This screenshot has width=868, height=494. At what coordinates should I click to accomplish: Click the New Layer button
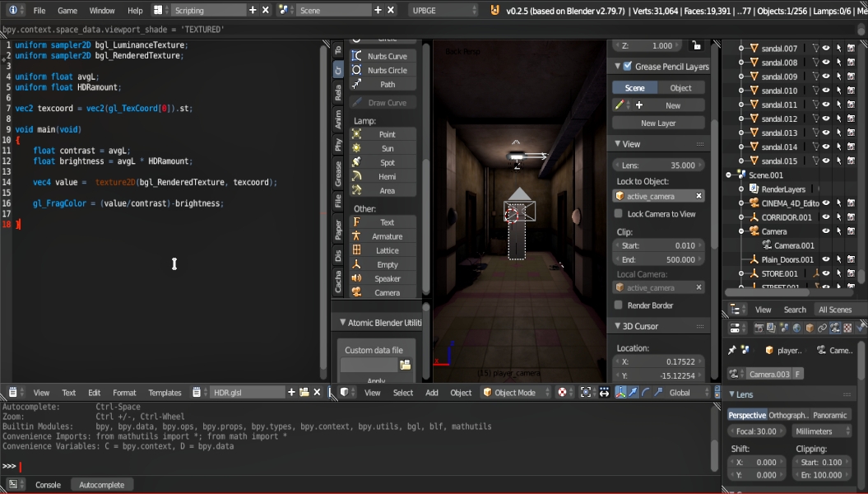pyautogui.click(x=658, y=123)
